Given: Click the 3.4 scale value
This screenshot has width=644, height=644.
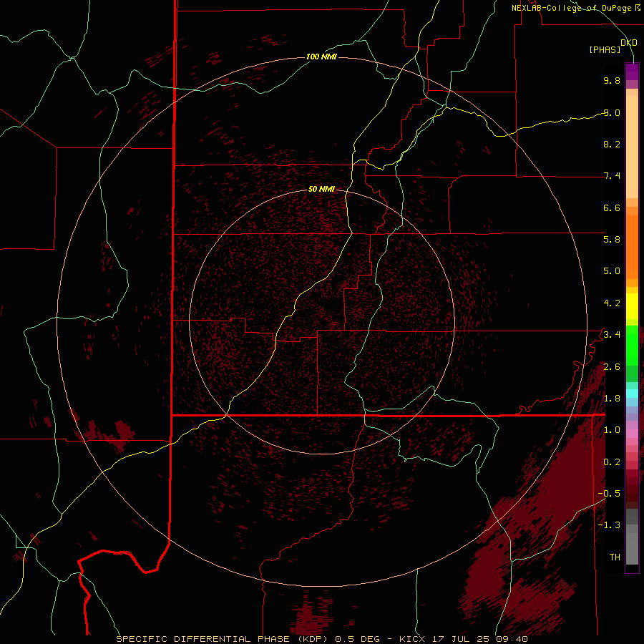Looking at the screenshot, I should coord(612,335).
